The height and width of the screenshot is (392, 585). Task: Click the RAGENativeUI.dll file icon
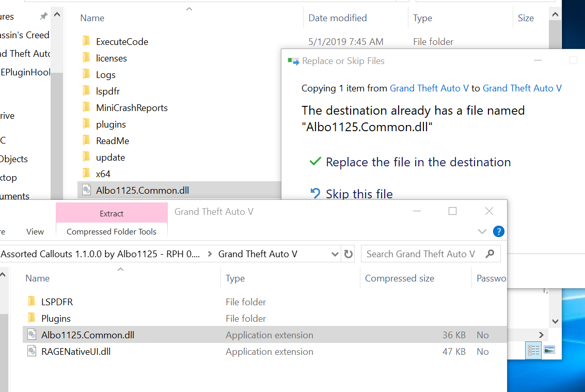click(x=31, y=351)
